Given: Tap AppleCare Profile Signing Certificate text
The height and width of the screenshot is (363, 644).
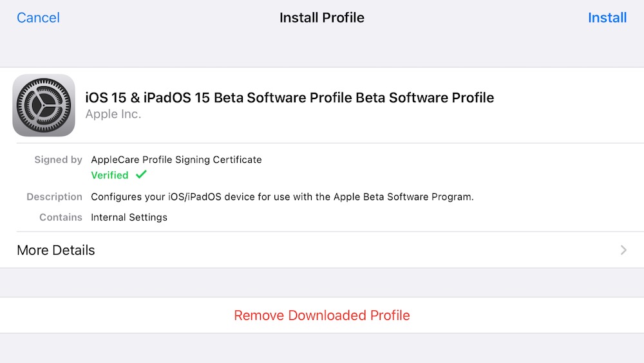Looking at the screenshot, I should pyautogui.click(x=176, y=160).
